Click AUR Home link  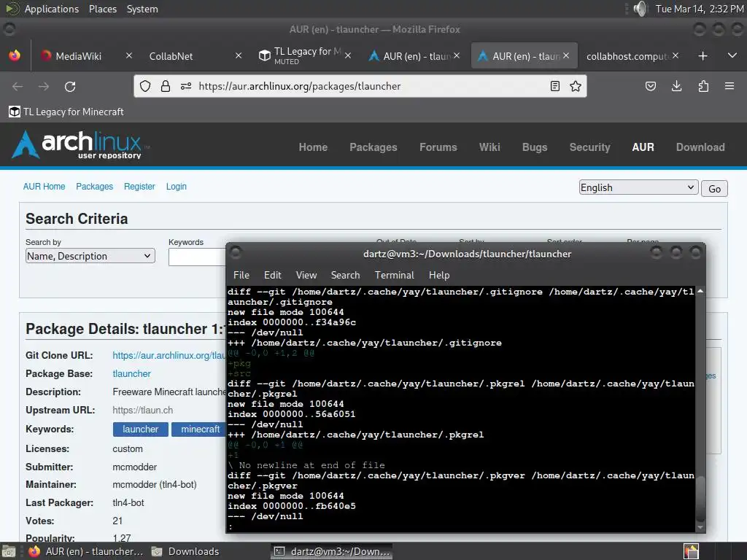point(44,186)
